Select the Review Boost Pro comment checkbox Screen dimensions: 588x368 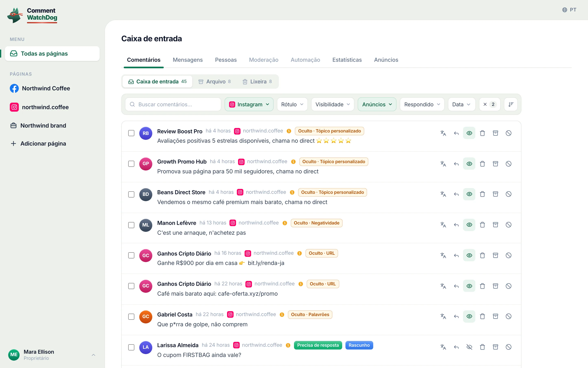[131, 133]
